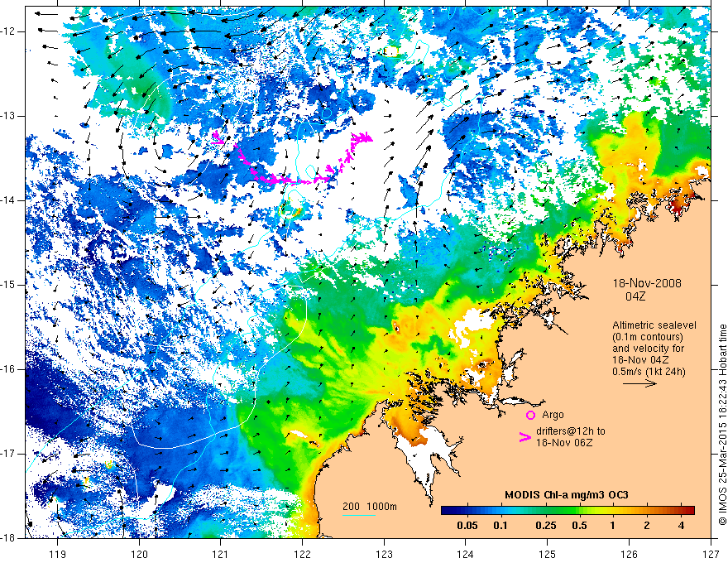The height and width of the screenshot is (563, 728).
Task: Click the magenta drifter arrowhead legend symbol
Action: point(524,436)
